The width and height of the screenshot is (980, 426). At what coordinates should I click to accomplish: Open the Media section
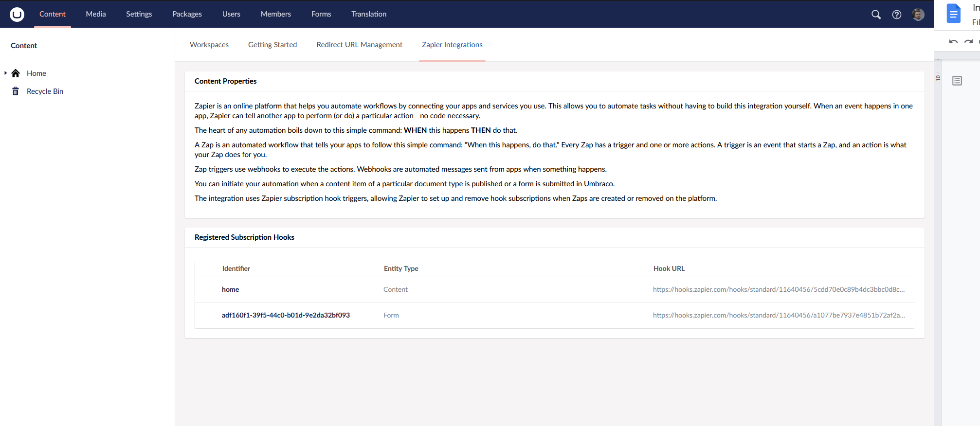[x=96, y=14]
